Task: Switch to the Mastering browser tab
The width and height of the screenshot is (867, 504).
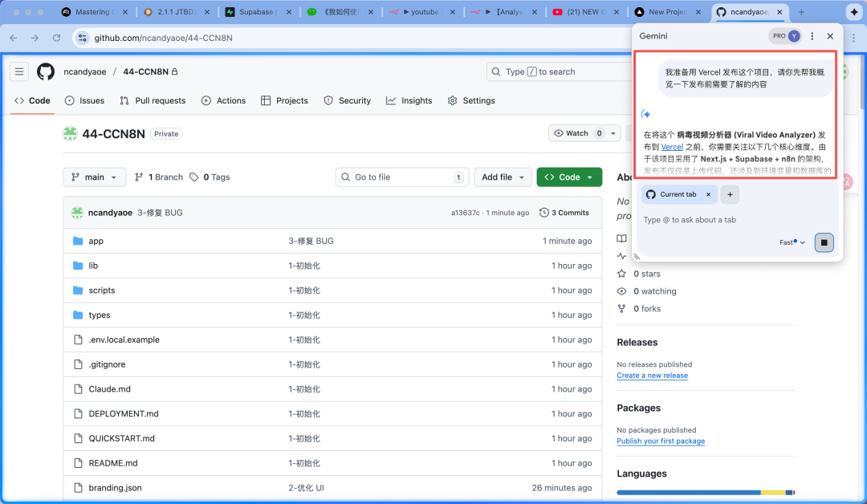Action: pyautogui.click(x=94, y=11)
